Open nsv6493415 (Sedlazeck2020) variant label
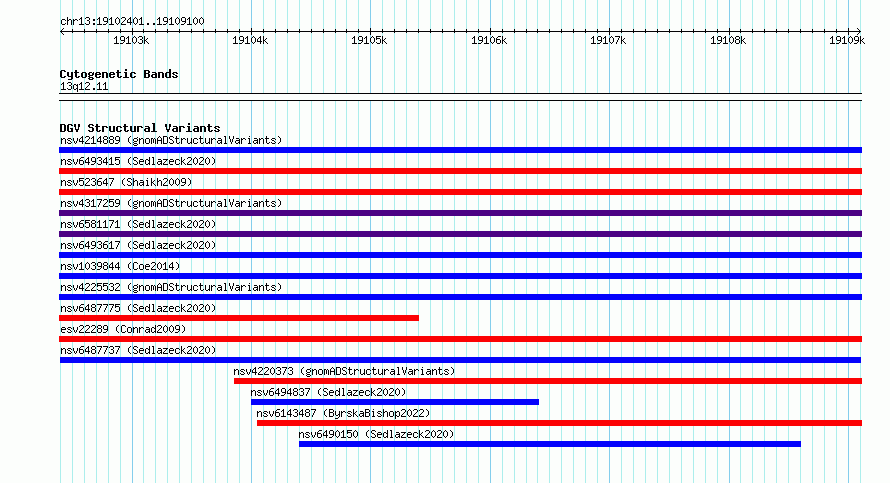The width and height of the screenshot is (890, 483). point(138,161)
